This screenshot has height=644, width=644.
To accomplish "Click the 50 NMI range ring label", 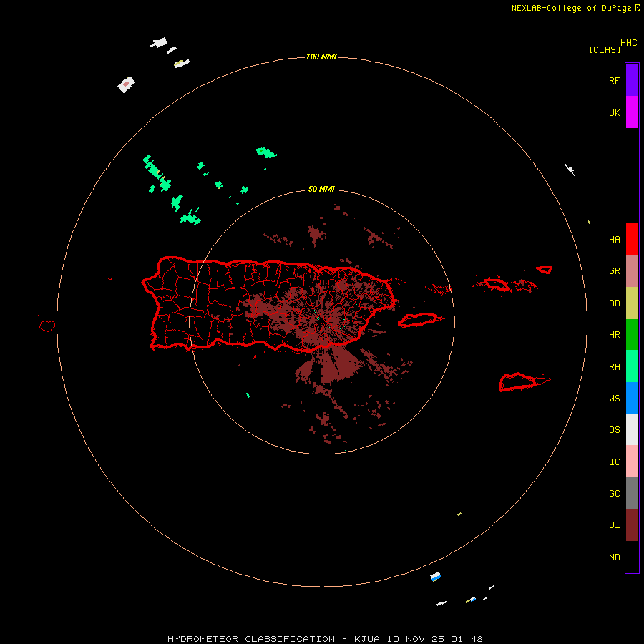I will point(321,189).
